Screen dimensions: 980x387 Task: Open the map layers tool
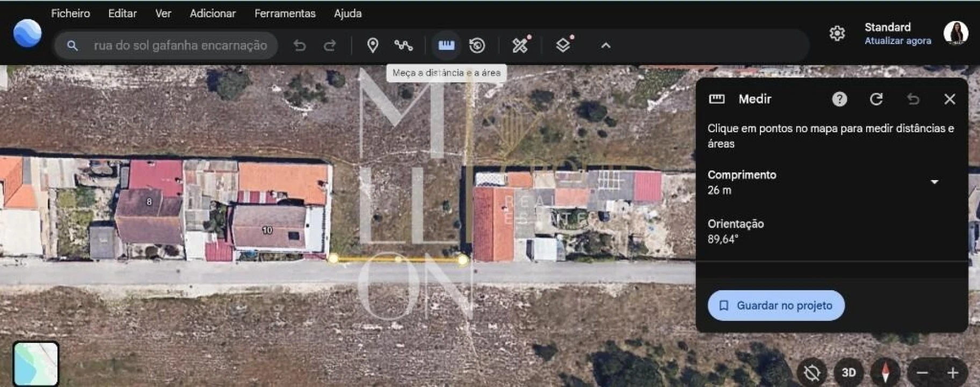coord(564,45)
